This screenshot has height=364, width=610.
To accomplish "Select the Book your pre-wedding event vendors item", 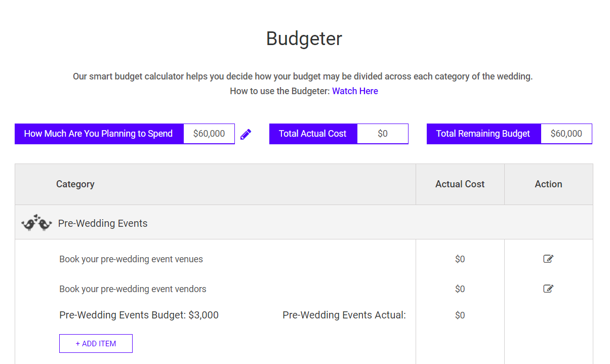I will (x=133, y=289).
